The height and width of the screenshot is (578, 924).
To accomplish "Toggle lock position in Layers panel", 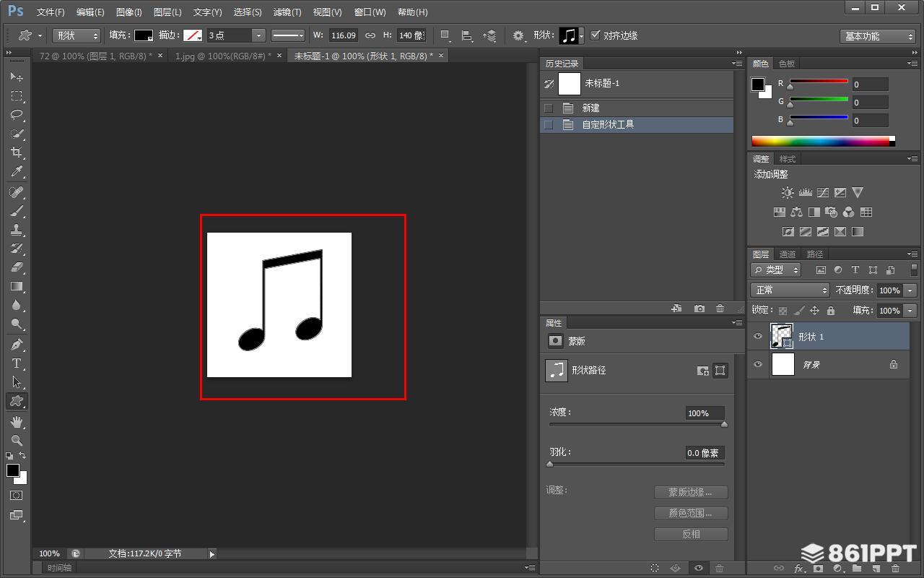I will click(814, 311).
